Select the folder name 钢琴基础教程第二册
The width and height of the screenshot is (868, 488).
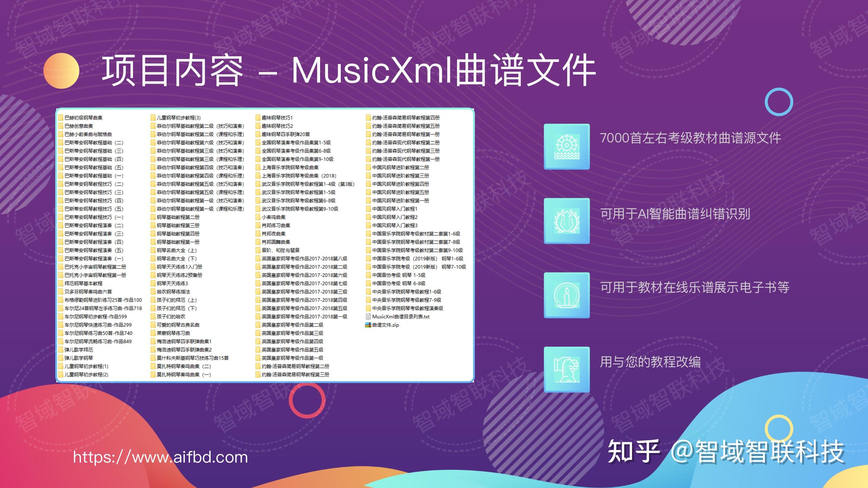click(178, 217)
